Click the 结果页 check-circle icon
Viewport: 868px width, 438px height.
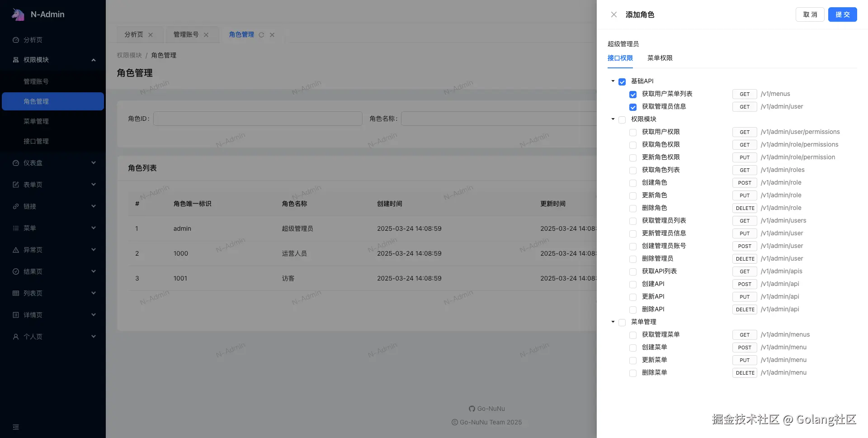click(16, 271)
